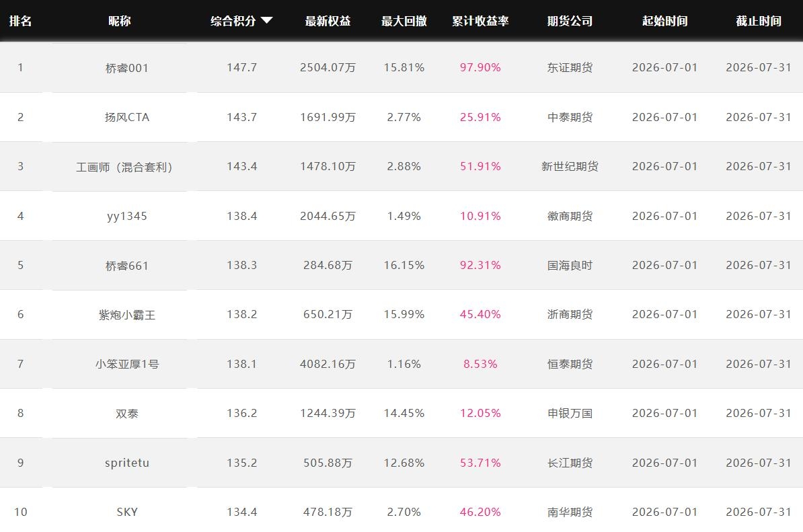
Task: Click equity 284.68万
Action: pyautogui.click(x=328, y=265)
